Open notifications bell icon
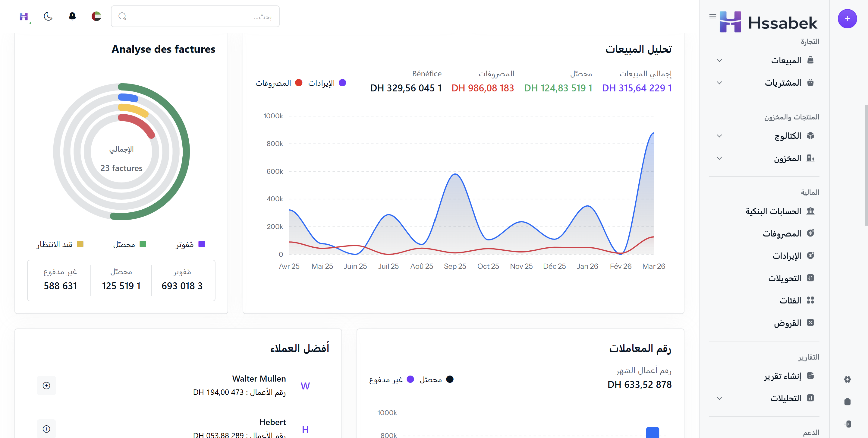The width and height of the screenshot is (868, 438). 72,16
